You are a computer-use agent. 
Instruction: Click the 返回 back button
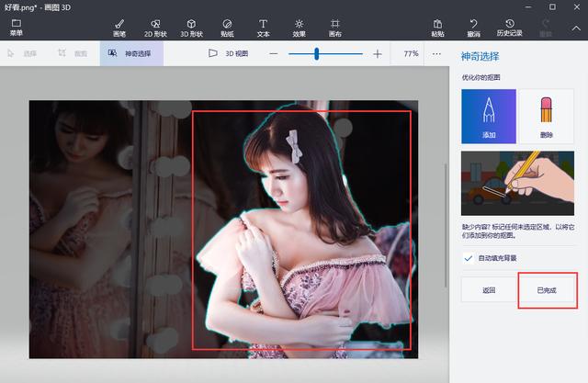pyautogui.click(x=489, y=289)
